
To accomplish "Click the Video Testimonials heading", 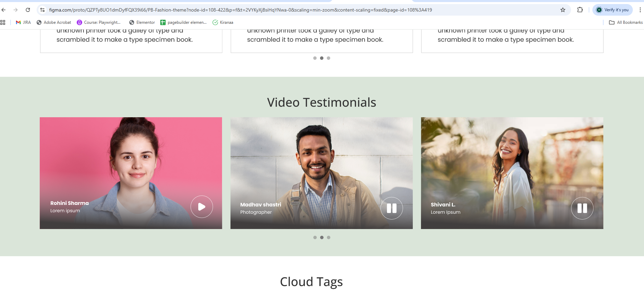I will [321, 102].
